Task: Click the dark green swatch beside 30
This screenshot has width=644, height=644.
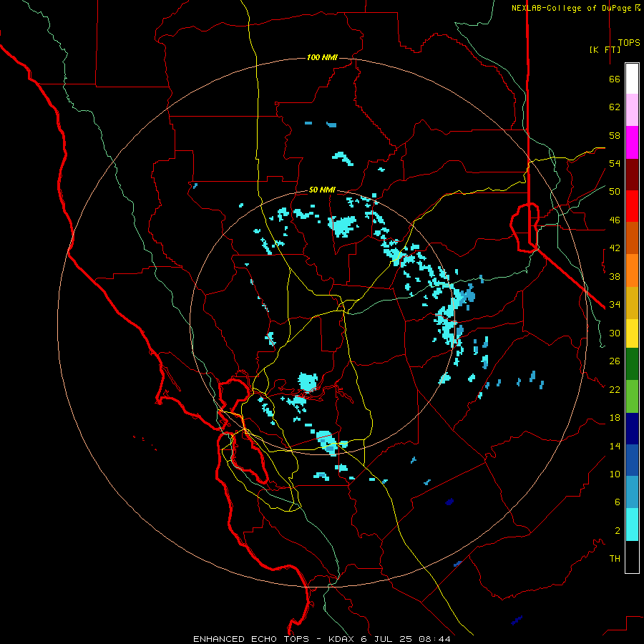Action: 632,364
